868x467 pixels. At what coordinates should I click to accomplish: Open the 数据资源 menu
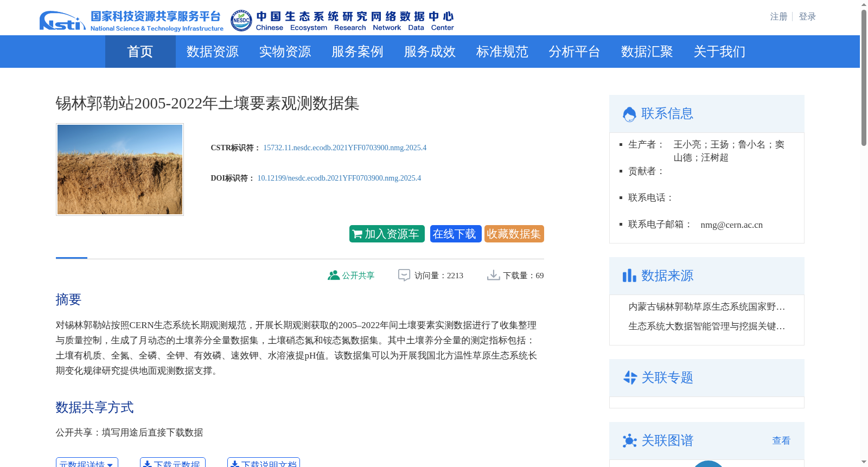[213, 52]
